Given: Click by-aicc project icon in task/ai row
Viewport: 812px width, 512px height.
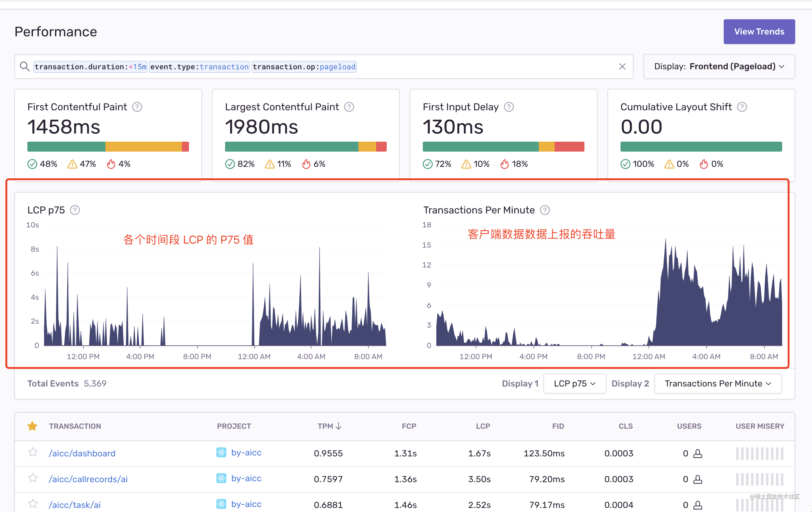Looking at the screenshot, I should [221, 504].
